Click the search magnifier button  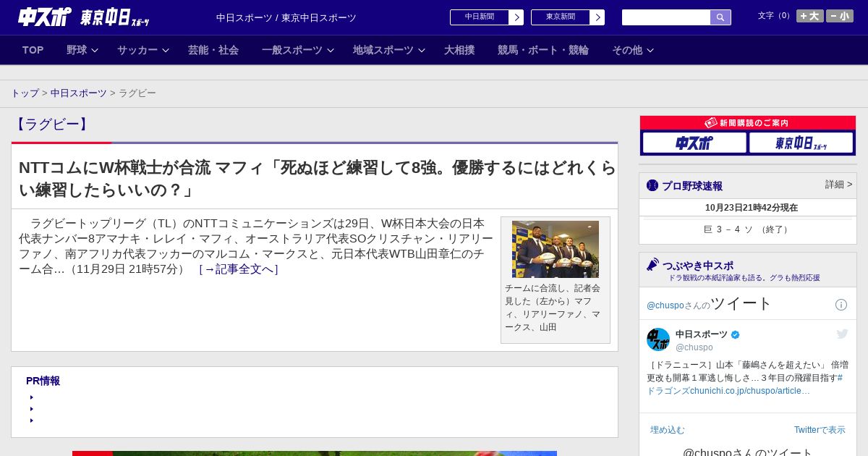(x=720, y=17)
